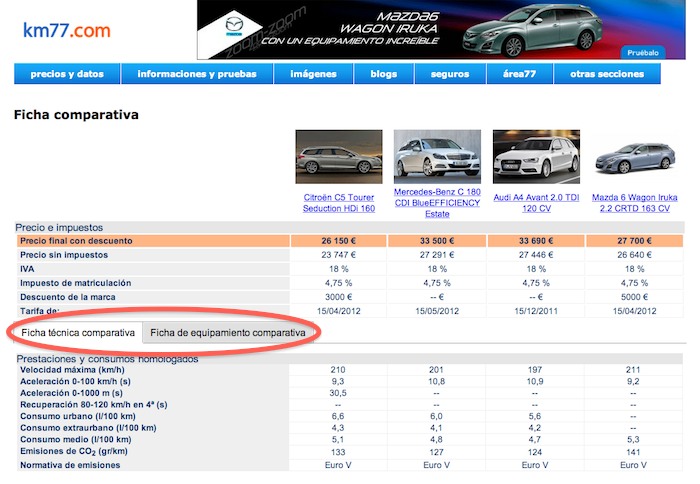The width and height of the screenshot is (700, 484).
Task: Click the km77.com logo
Action: coord(66,31)
